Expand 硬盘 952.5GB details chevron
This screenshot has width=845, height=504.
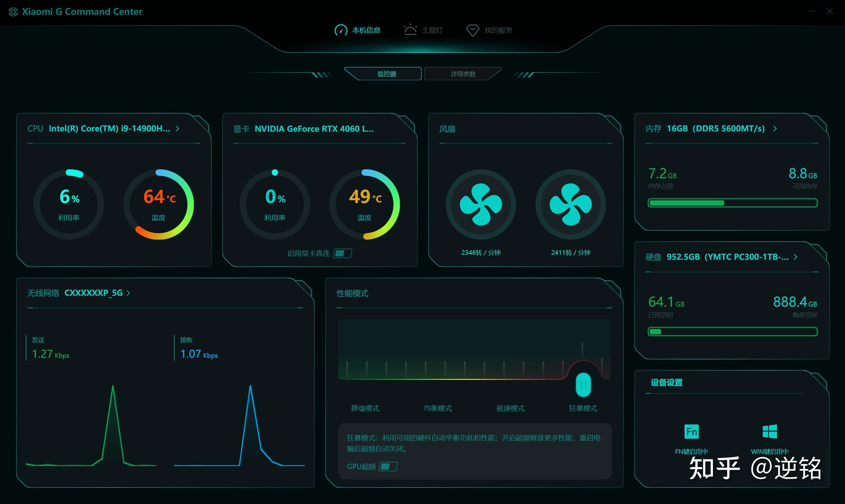[795, 257]
